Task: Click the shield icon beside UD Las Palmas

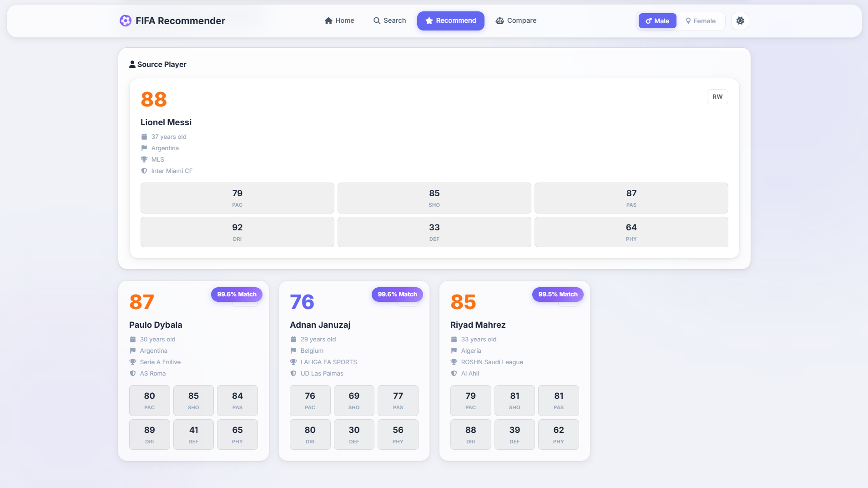Action: (293, 373)
